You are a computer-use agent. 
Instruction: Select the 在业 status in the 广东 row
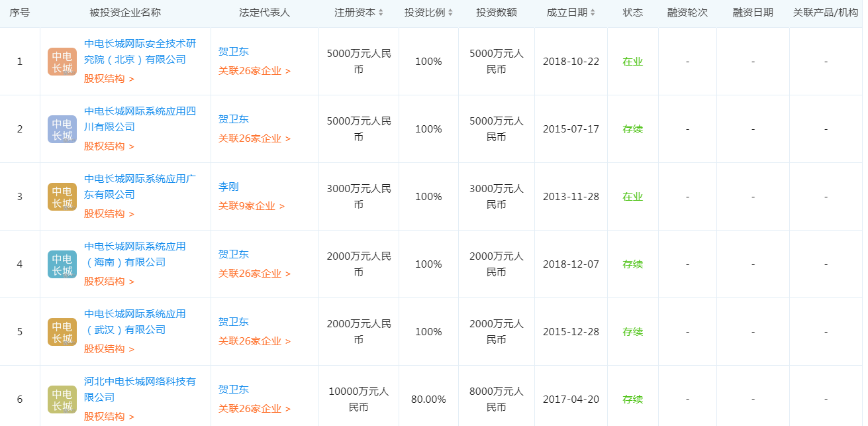[x=633, y=197]
